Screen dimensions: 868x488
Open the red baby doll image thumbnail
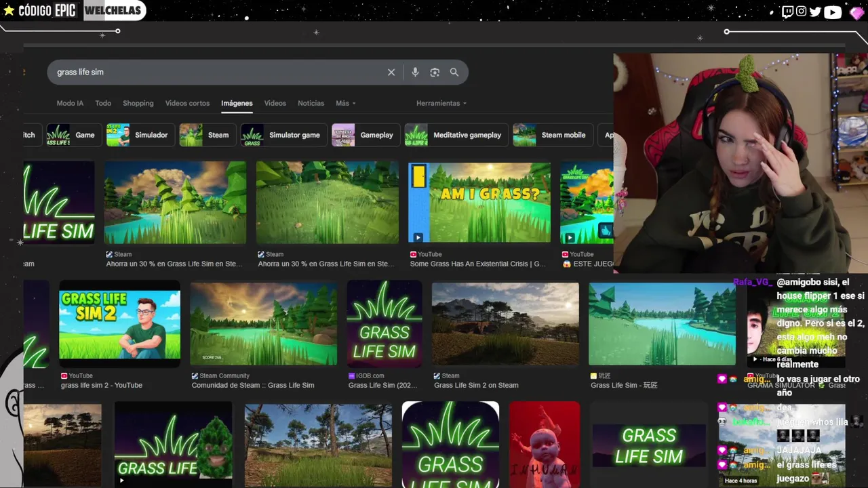(545, 444)
